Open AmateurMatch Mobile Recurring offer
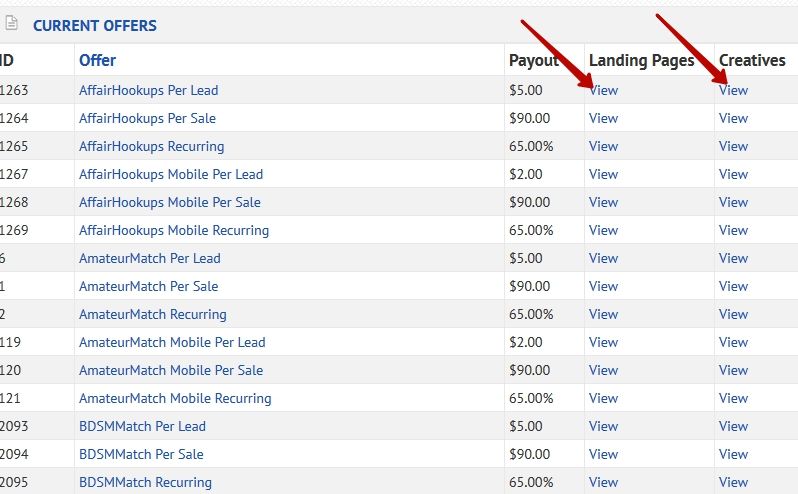This screenshot has height=494, width=798. 175,398
